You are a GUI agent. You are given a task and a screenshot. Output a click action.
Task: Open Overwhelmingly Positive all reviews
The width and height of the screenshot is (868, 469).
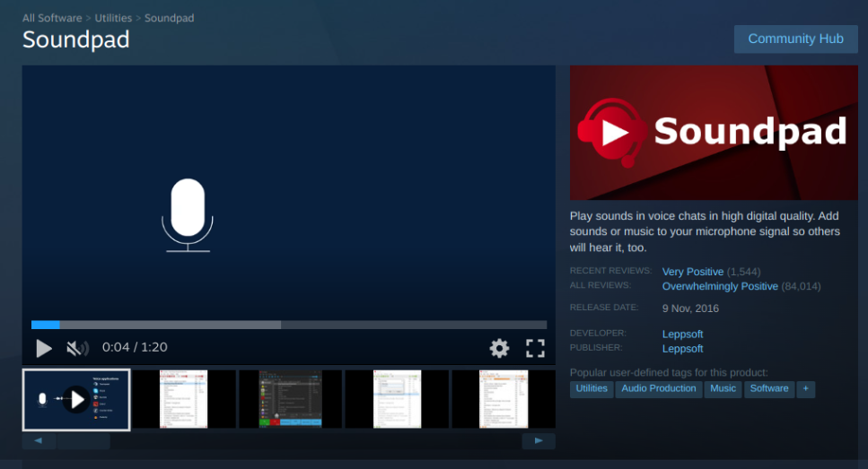tap(720, 286)
